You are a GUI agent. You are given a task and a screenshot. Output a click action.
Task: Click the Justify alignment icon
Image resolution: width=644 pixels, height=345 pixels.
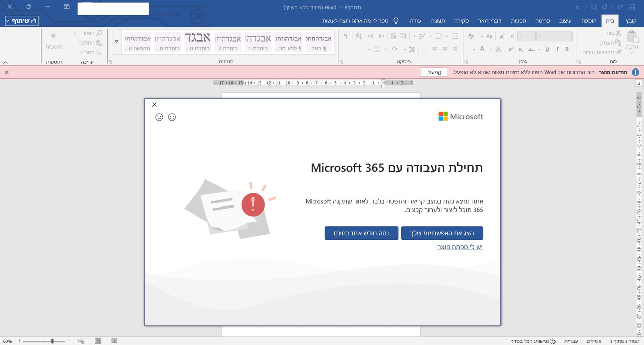[x=424, y=49]
